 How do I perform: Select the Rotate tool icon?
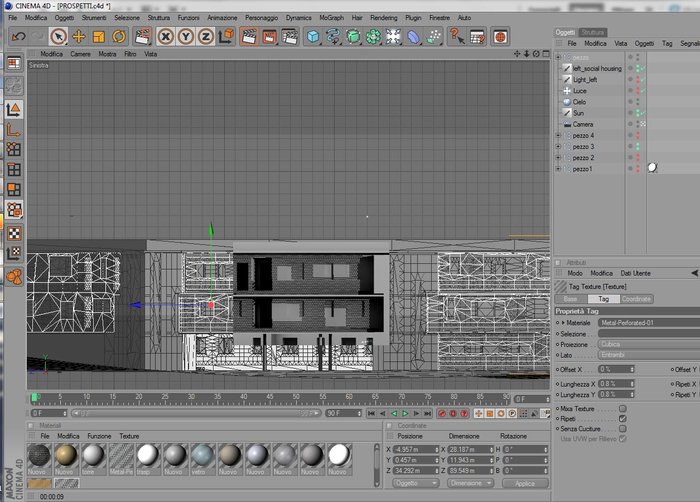point(119,36)
